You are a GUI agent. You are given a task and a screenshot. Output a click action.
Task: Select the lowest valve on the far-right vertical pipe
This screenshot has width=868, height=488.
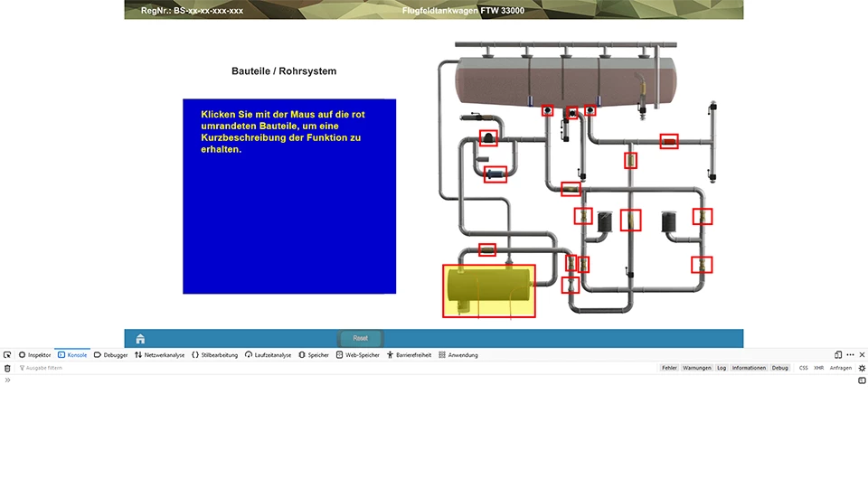pyautogui.click(x=702, y=265)
